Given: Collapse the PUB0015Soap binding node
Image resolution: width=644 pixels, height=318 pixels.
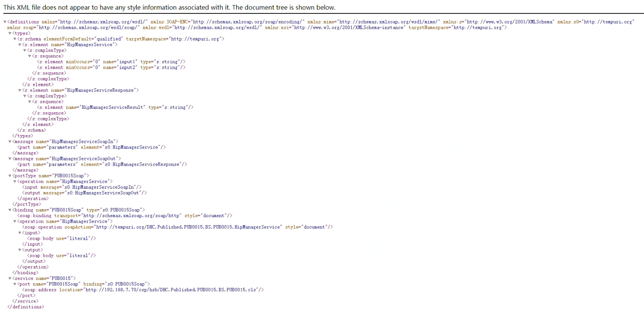Looking at the screenshot, I should [x=9, y=210].
